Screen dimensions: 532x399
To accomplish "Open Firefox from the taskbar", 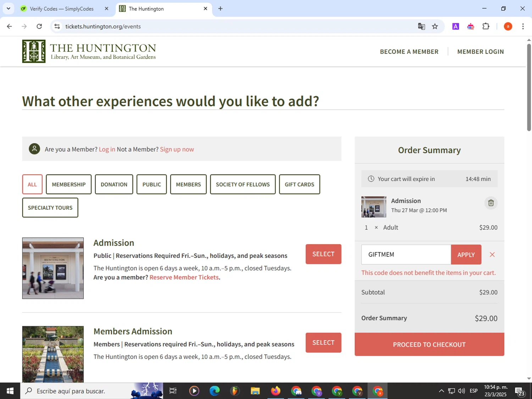I will [276, 391].
